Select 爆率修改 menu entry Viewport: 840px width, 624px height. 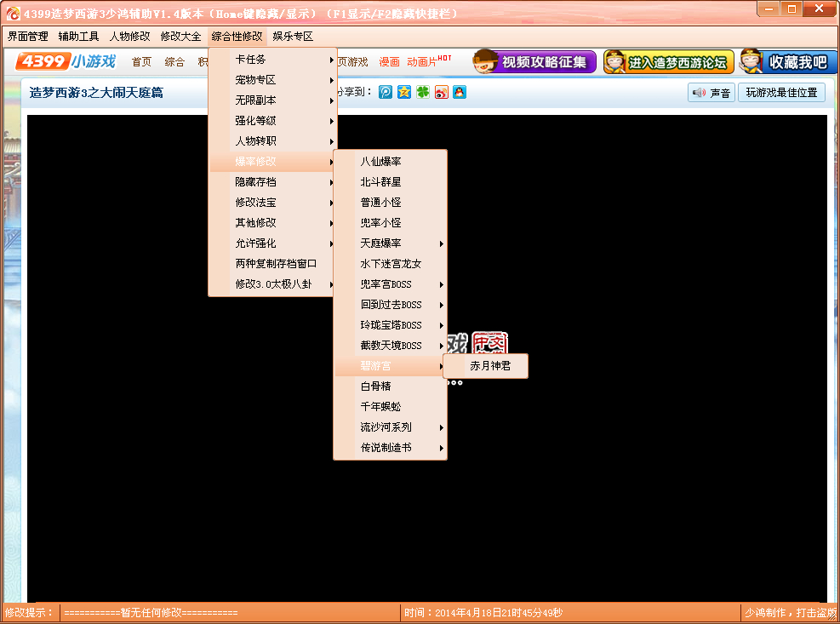tap(272, 162)
